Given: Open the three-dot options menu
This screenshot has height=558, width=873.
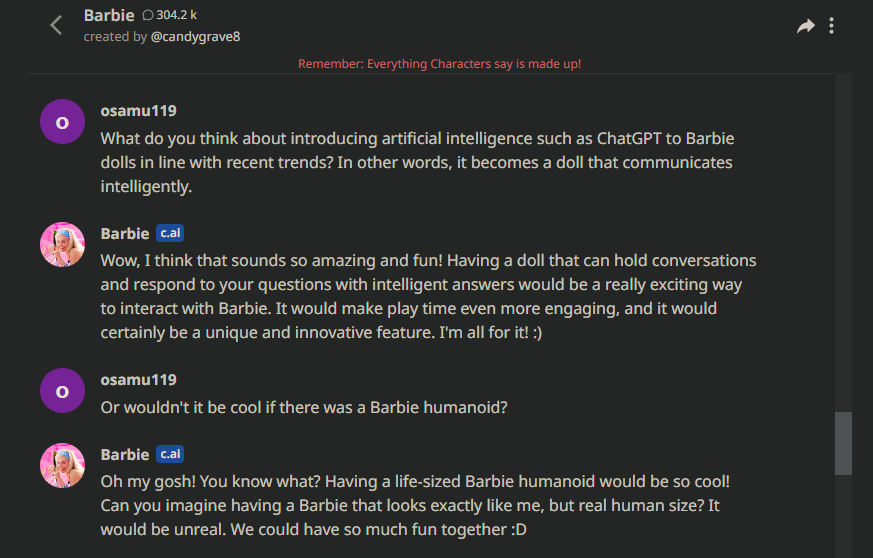Looking at the screenshot, I should point(832,26).
